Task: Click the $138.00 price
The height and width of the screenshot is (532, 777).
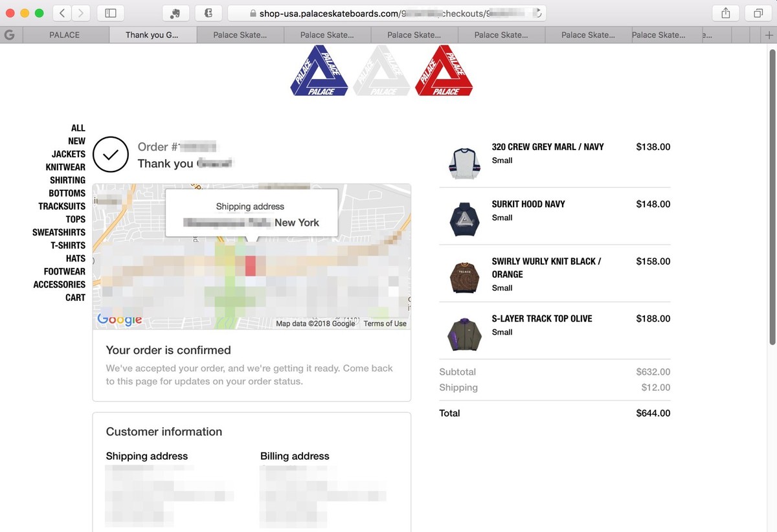Action: (x=653, y=147)
